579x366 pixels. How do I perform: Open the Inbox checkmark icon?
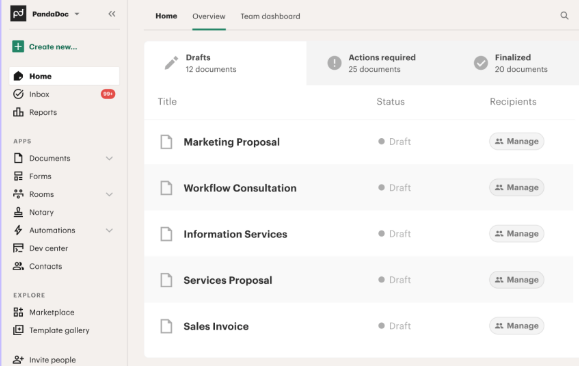pyautogui.click(x=18, y=94)
